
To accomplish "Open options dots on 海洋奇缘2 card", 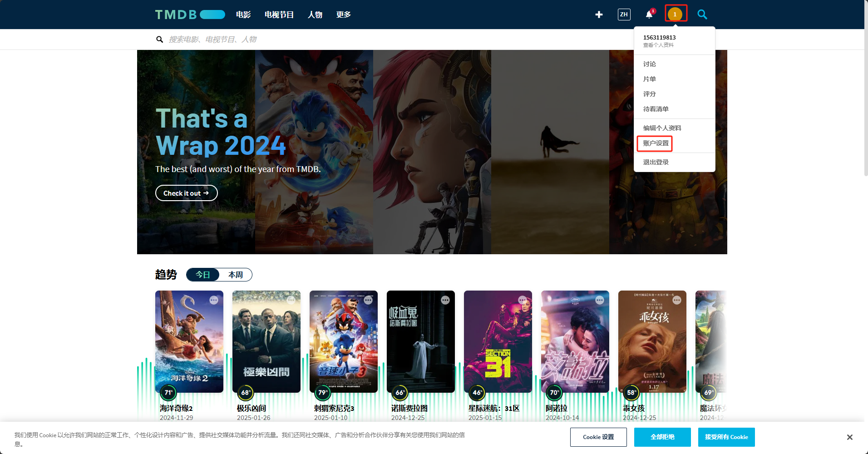I will click(214, 300).
